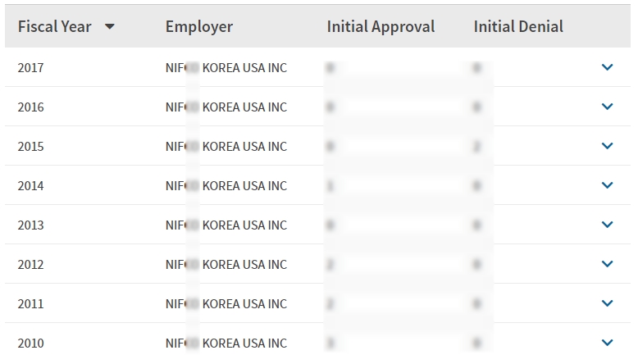The width and height of the screenshot is (638, 364).
Task: Show details for the 2013 row
Action: tap(607, 225)
